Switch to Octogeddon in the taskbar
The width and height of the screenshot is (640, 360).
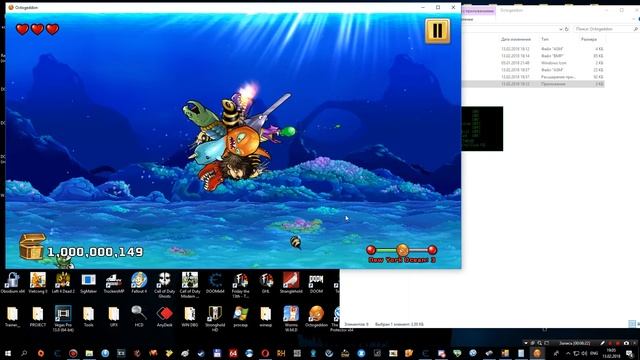(537, 353)
